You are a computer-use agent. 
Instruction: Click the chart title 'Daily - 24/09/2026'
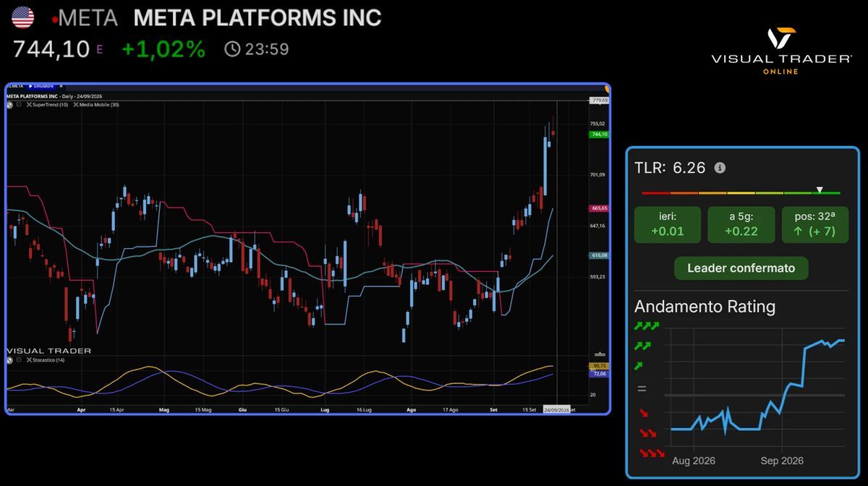tap(81, 96)
